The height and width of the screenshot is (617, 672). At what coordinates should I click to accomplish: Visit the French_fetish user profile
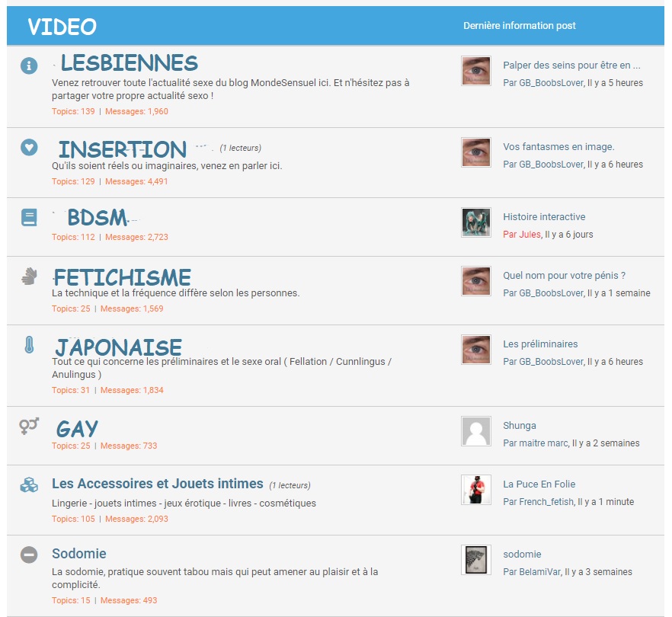(x=546, y=502)
